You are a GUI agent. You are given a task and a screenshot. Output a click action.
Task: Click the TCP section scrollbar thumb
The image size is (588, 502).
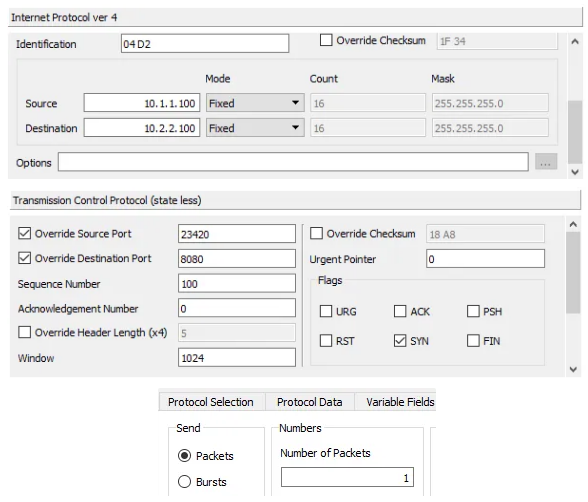click(x=573, y=273)
